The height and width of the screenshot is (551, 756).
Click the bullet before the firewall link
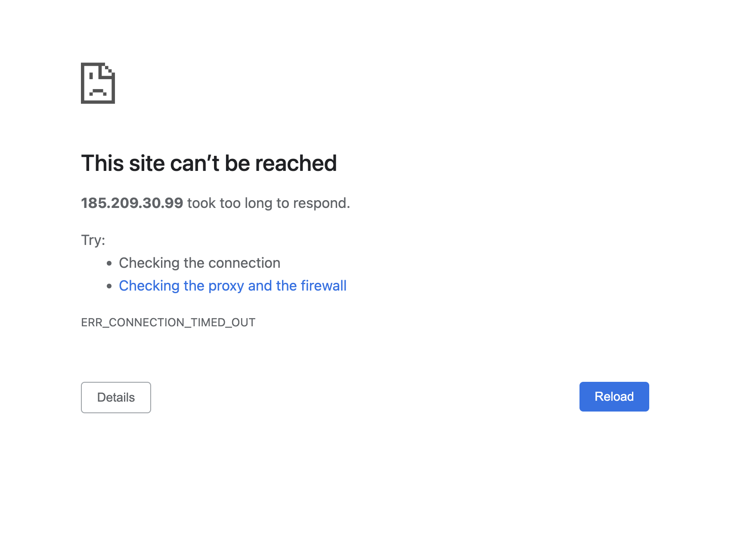point(109,286)
